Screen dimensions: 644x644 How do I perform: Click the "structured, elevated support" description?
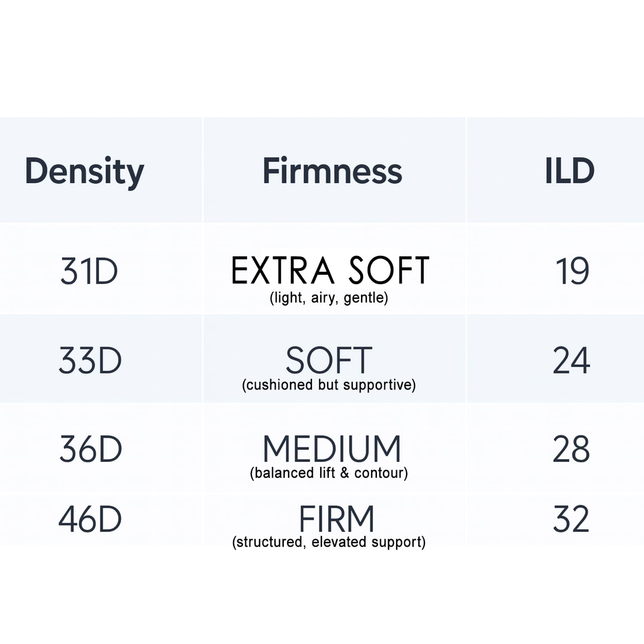[329, 542]
